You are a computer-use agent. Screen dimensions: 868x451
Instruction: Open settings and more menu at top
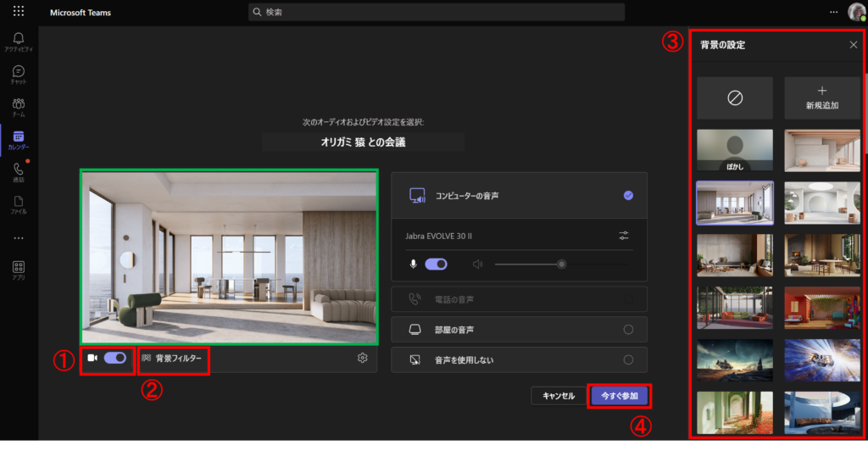pos(832,12)
